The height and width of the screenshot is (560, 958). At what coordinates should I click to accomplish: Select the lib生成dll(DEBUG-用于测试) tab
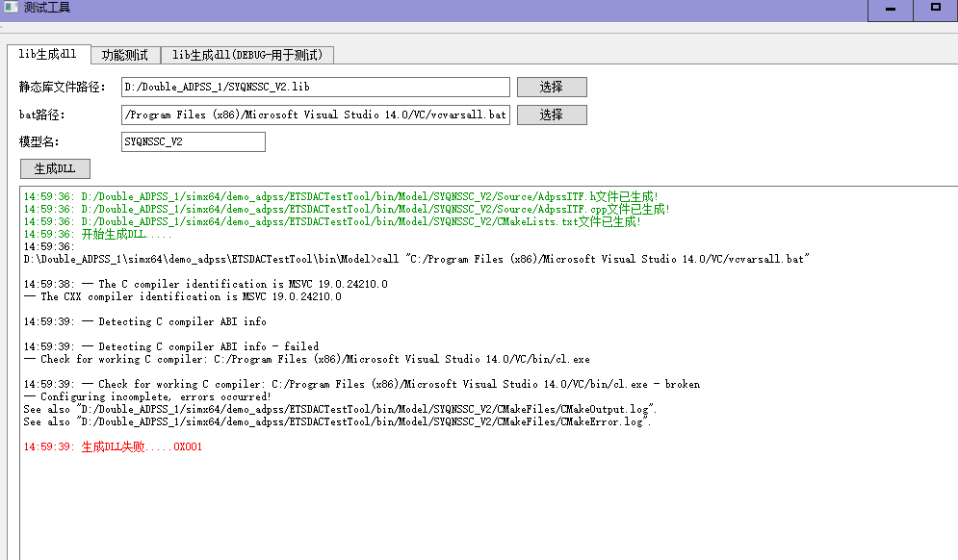pos(247,55)
